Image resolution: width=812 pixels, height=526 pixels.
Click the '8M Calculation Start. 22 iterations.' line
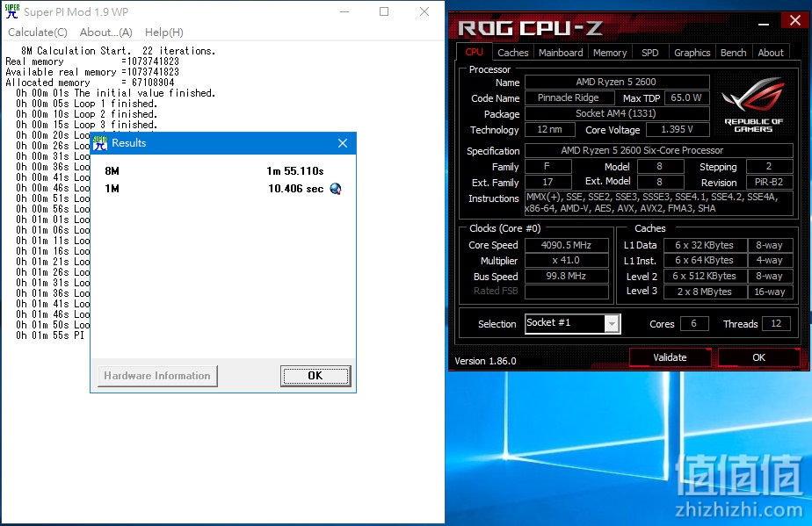[118, 51]
